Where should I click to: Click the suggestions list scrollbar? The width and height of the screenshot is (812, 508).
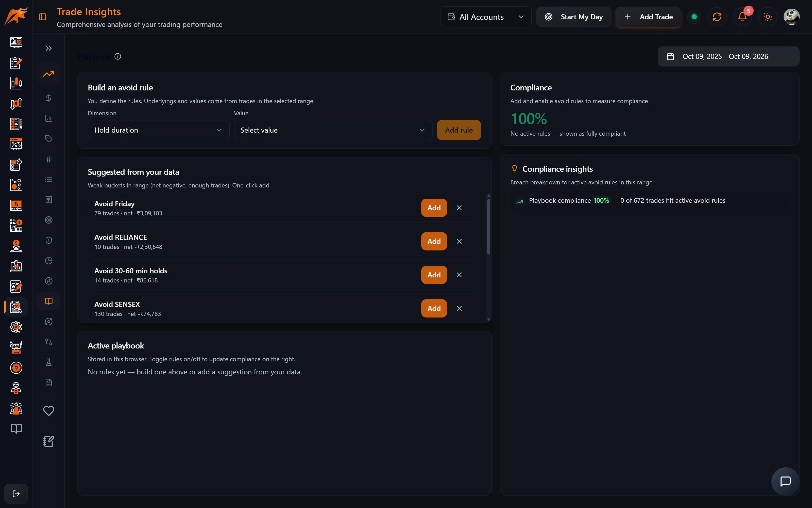(x=488, y=227)
